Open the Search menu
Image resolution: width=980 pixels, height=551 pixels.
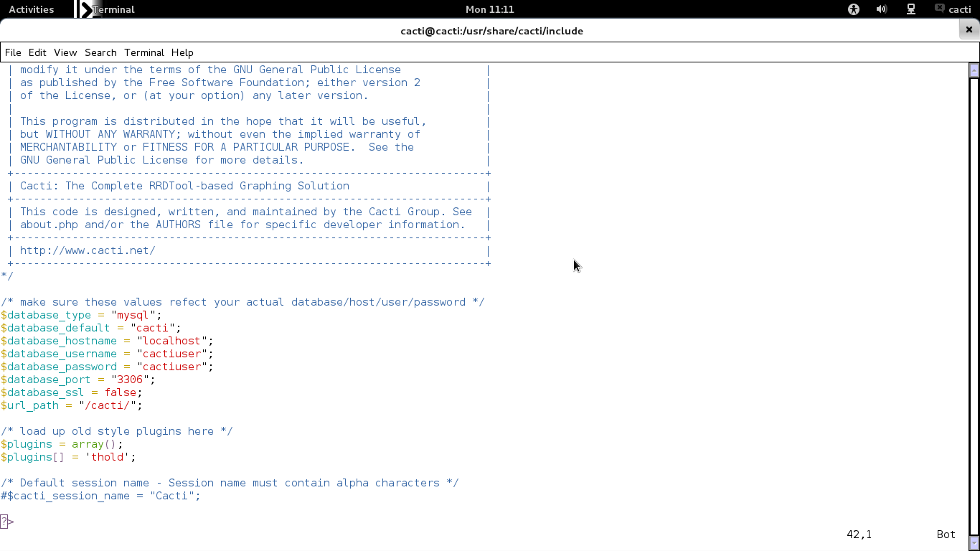click(100, 52)
